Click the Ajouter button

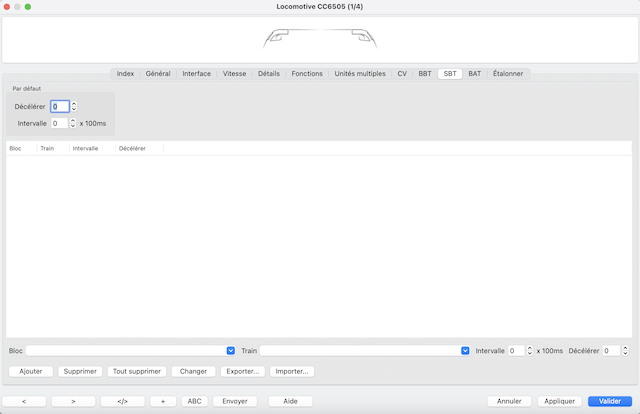click(31, 371)
